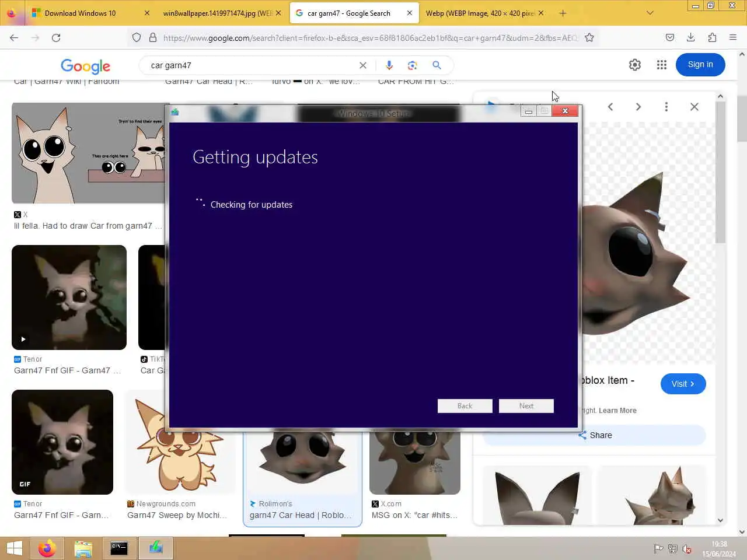Click Next in Windows 10 Setup
Viewport: 747px width, 560px height.
point(526,406)
